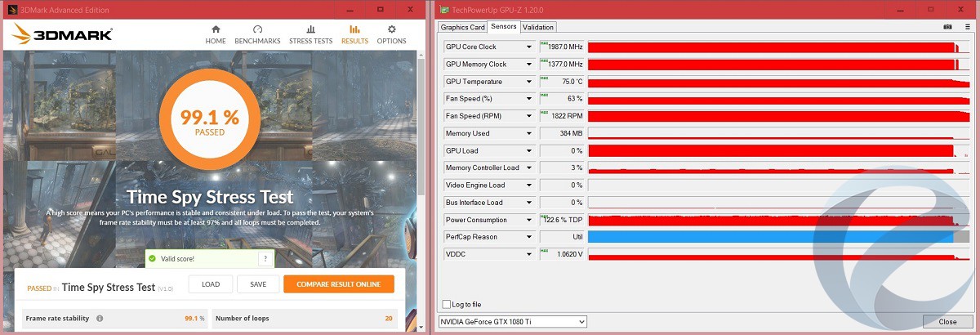This screenshot has width=980, height=335.
Task: Click the Time Spy Stress Test heading
Action: 210,197
